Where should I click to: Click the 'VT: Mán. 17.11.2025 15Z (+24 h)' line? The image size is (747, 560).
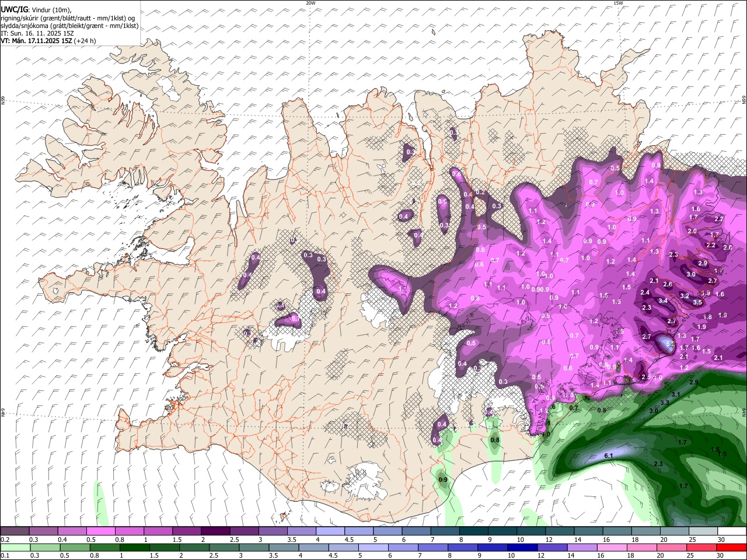tap(48, 41)
